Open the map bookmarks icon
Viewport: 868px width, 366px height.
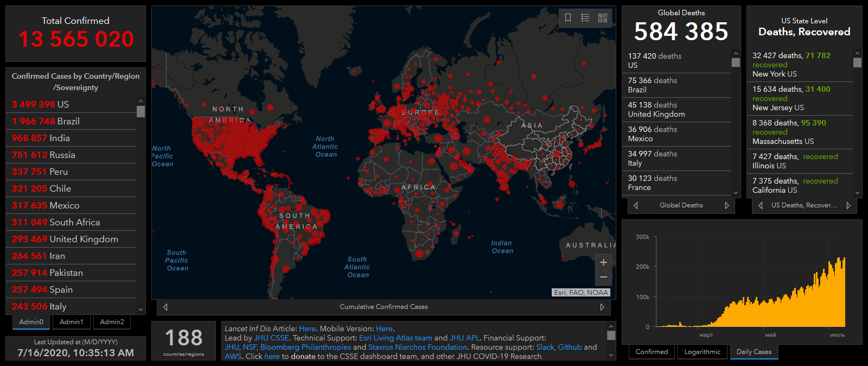[568, 18]
